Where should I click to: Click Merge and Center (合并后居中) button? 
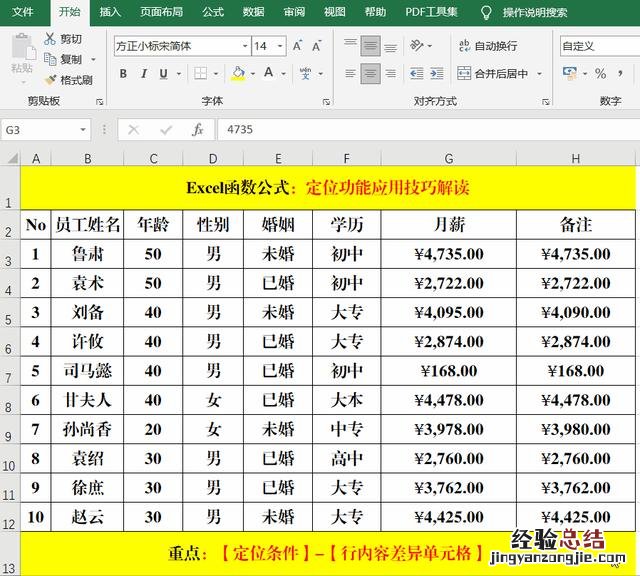click(499, 74)
